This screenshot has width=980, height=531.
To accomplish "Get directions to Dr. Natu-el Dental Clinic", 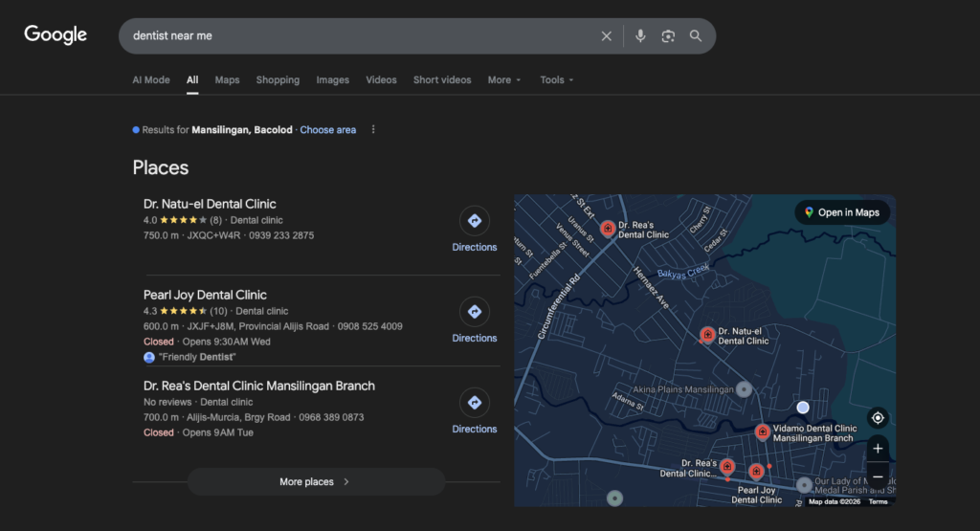I will (x=474, y=230).
